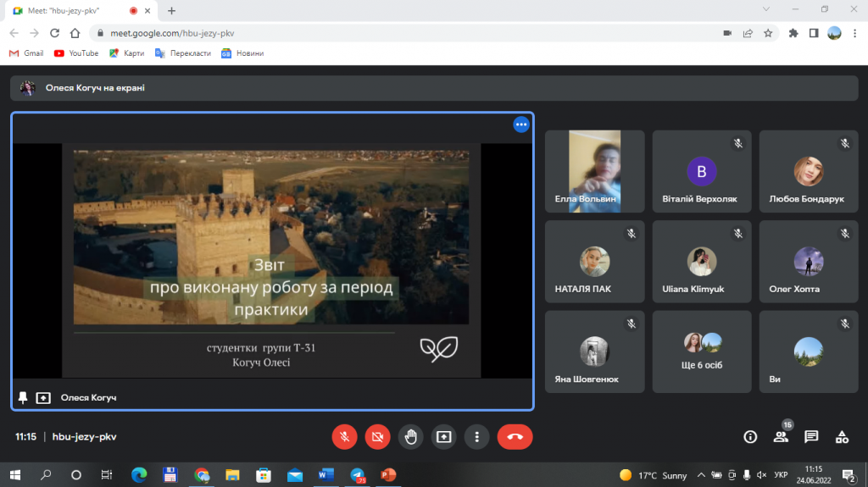Click the Ще 6 осіб participants tile

[702, 351]
